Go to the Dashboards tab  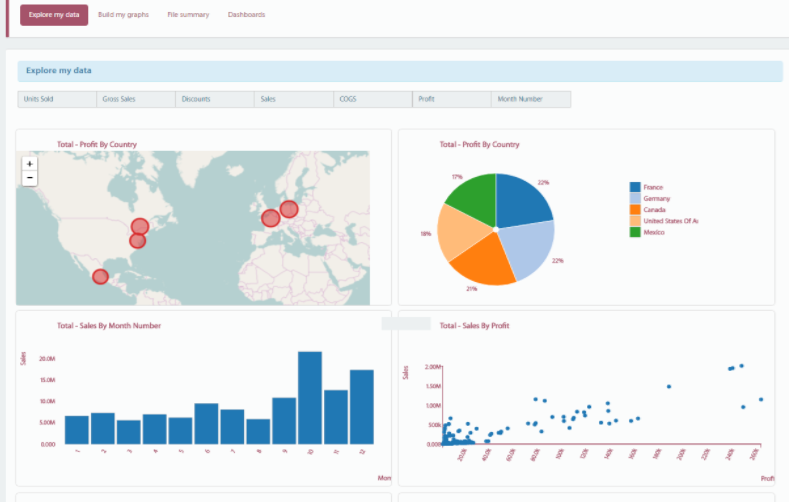(247, 15)
